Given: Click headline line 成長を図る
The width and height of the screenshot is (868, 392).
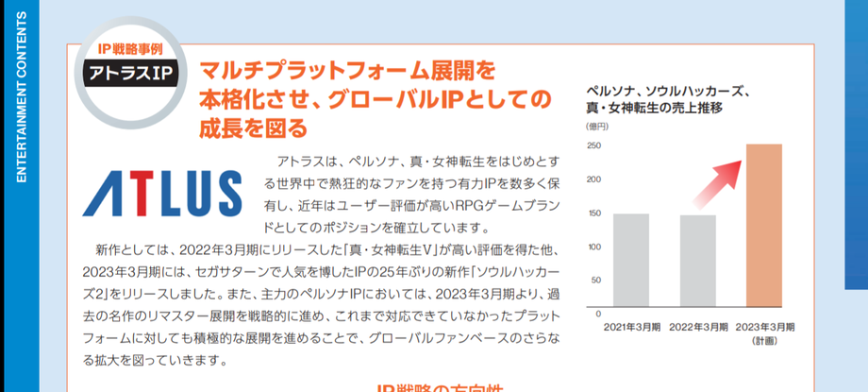Looking at the screenshot, I should click(253, 128).
